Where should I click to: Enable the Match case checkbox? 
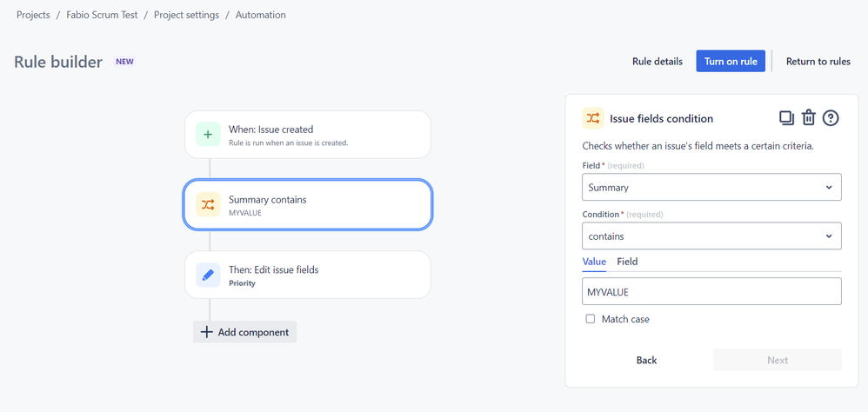point(591,319)
